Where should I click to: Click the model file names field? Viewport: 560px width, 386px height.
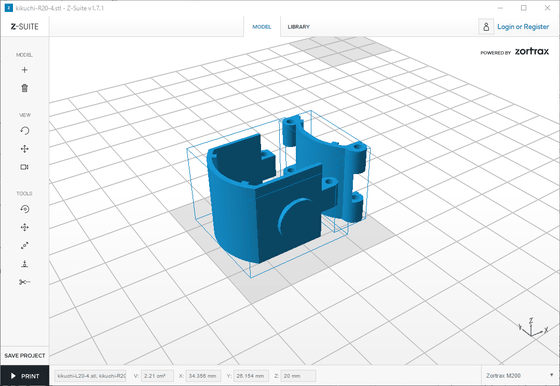90,376
